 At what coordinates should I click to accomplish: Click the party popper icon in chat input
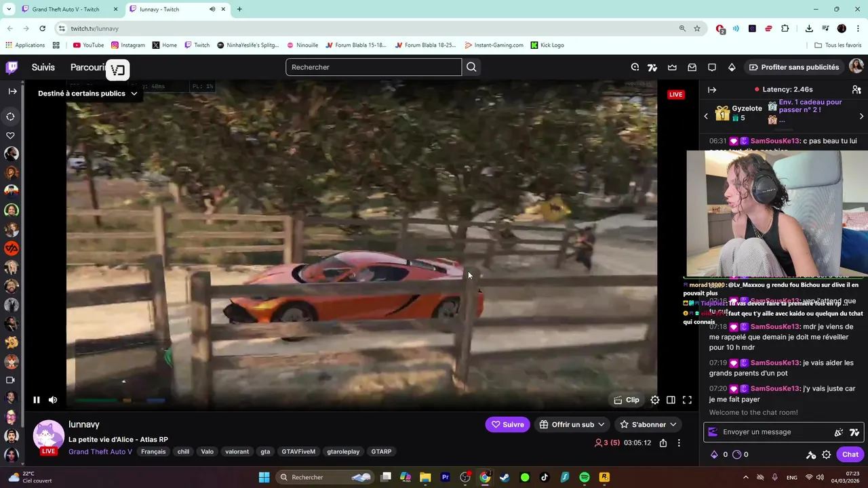tap(839, 432)
